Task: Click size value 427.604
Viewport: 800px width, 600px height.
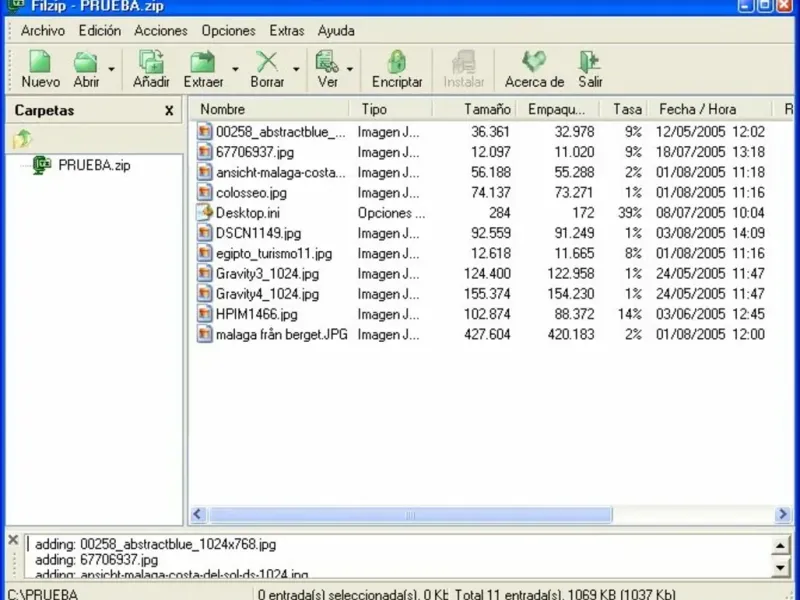Action: coord(487,335)
